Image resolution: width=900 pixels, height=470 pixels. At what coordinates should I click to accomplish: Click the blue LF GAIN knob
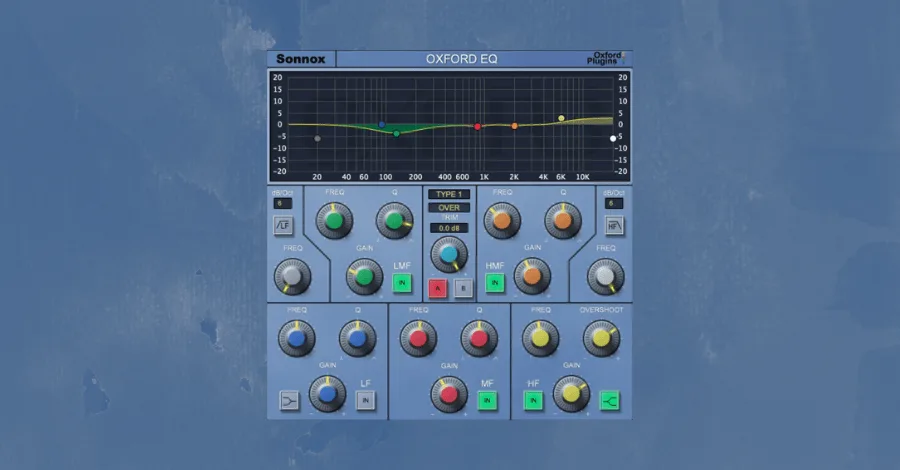pos(327,394)
